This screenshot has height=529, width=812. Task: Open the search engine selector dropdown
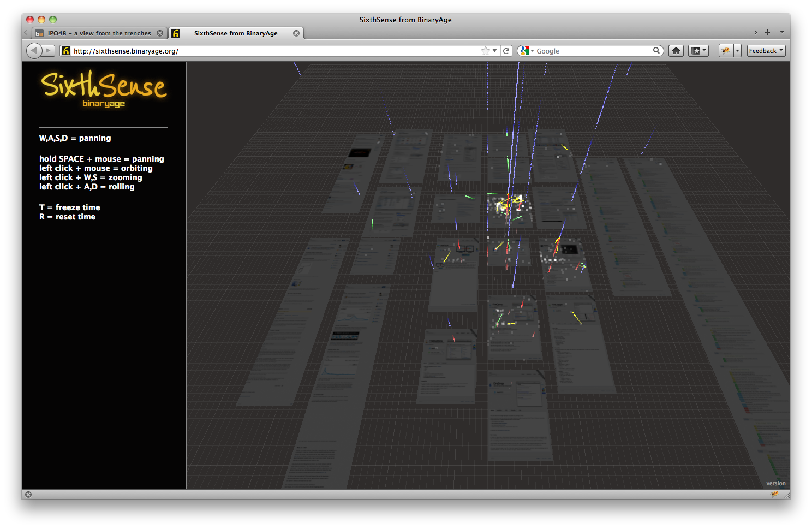527,51
